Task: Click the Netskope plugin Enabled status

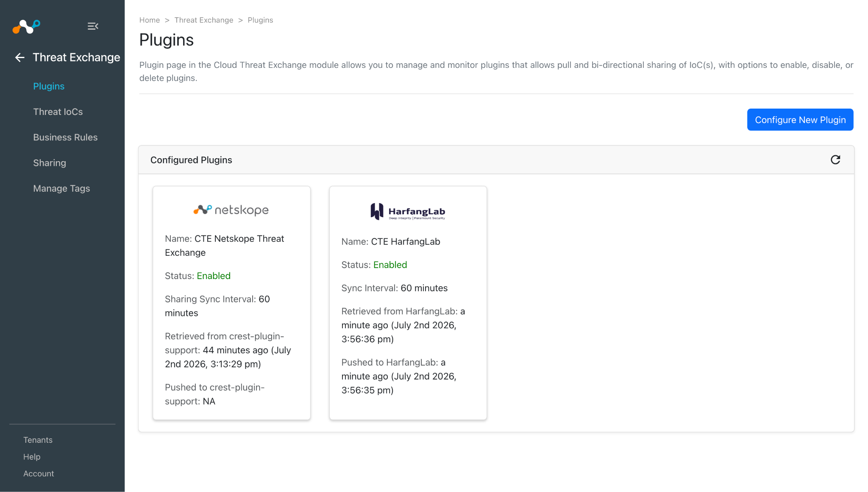Action: point(214,276)
